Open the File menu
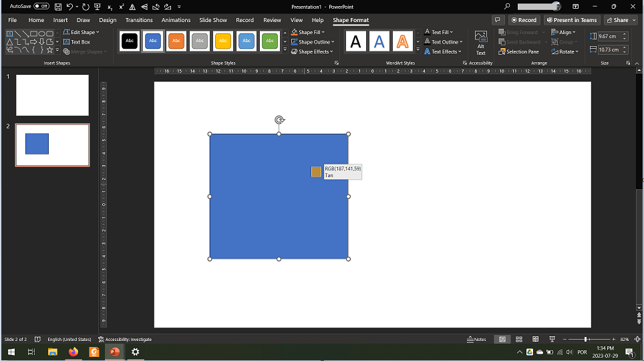The height and width of the screenshot is (361, 644). (12, 20)
